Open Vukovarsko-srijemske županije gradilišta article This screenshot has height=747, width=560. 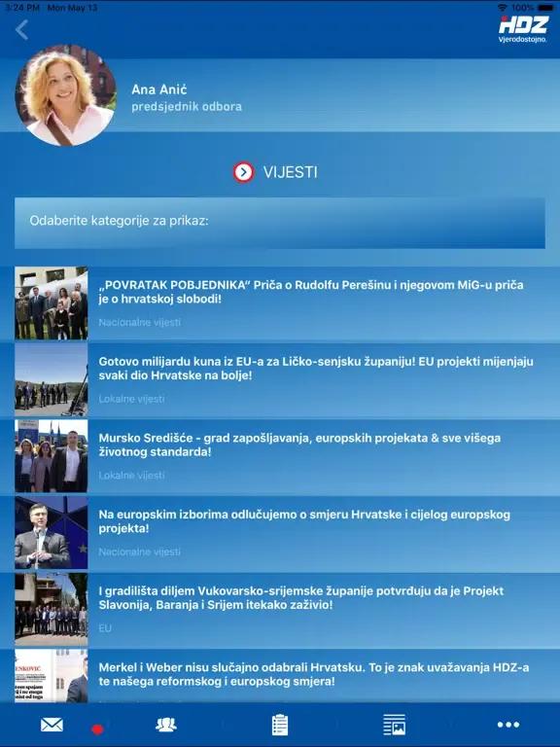(280, 609)
